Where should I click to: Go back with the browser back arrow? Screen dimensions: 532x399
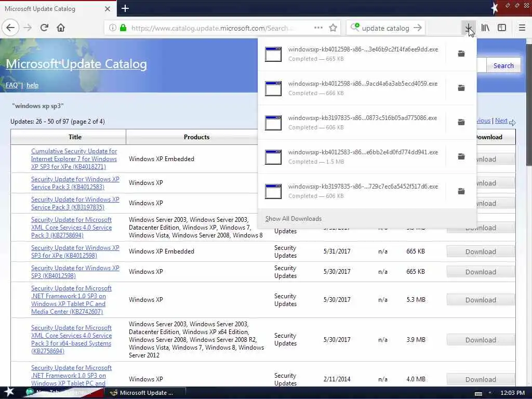click(x=10, y=28)
